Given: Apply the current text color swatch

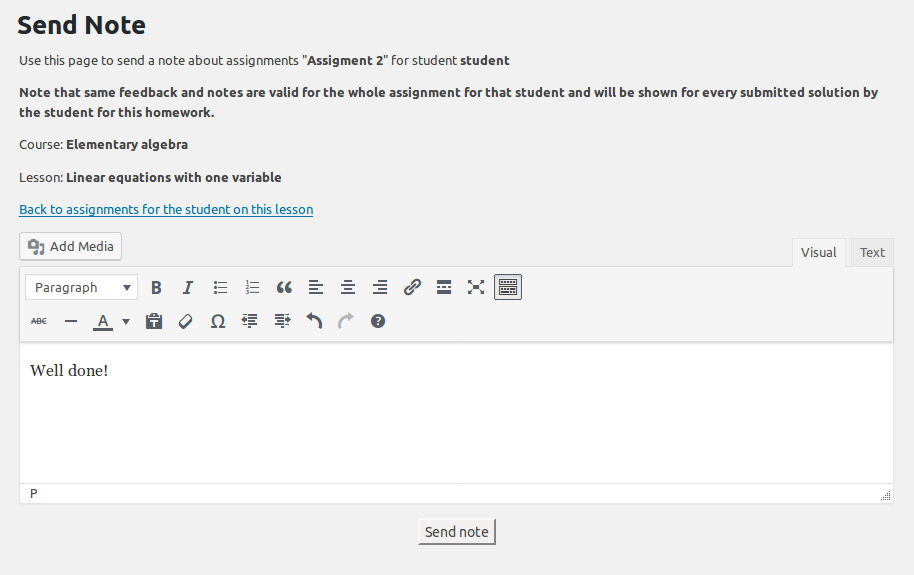Looking at the screenshot, I should click(x=102, y=322).
